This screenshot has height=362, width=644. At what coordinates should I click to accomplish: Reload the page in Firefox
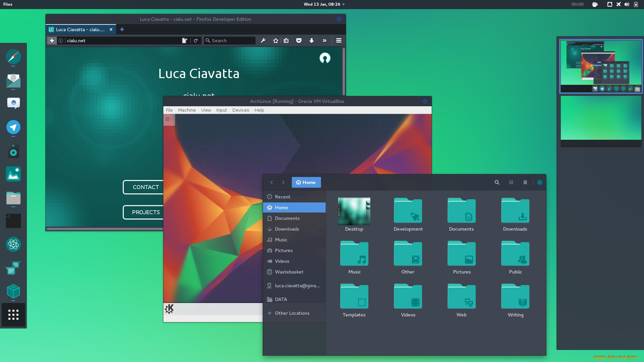pos(196,41)
